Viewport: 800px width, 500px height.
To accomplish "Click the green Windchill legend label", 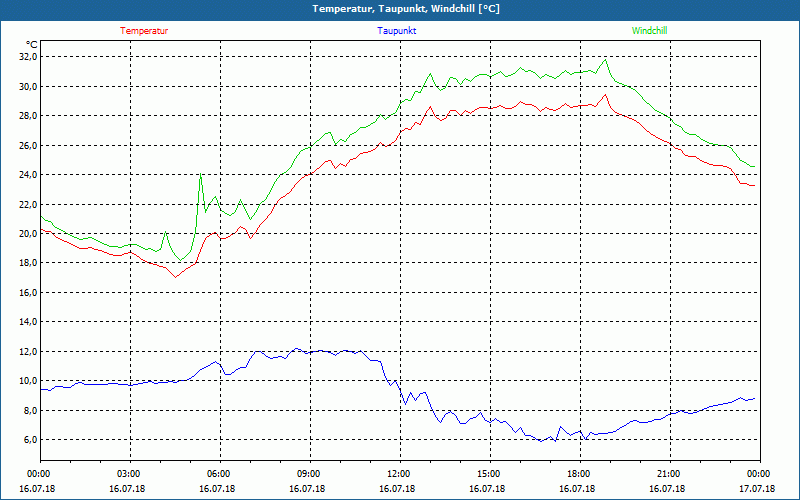I will (649, 31).
